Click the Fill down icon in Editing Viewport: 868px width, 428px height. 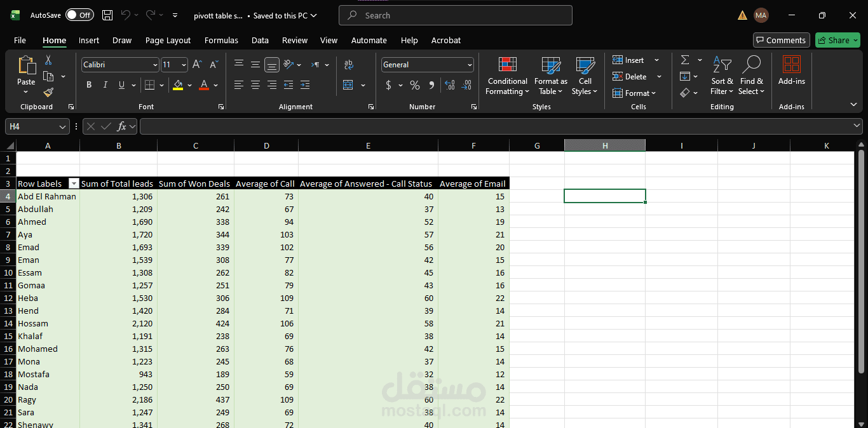(x=685, y=76)
